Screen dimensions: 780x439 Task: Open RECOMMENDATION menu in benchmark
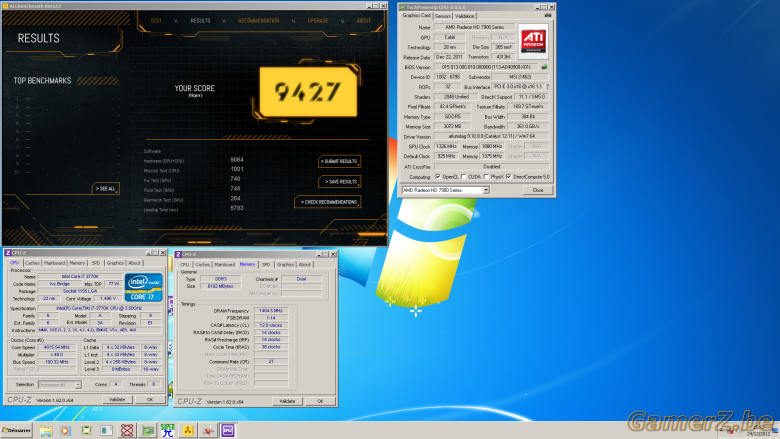click(258, 21)
